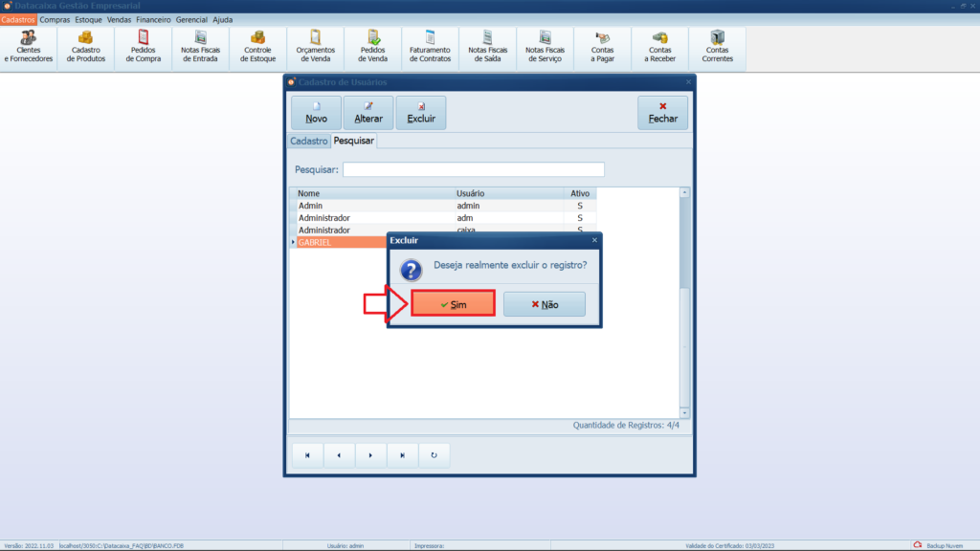Open Orçamentos de Venda toolbar icon
Image resolution: width=980 pixels, height=551 pixels.
tap(316, 48)
